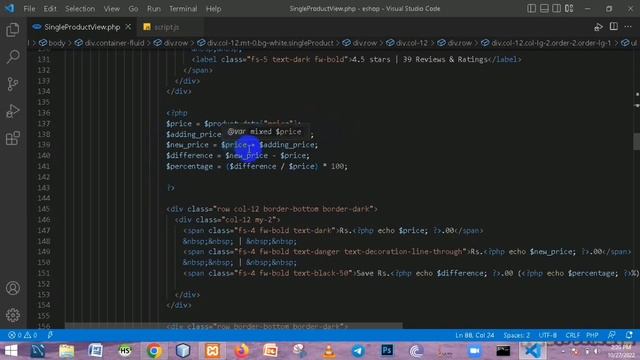
Task: Open the Run and Debug view
Action: tap(13, 111)
